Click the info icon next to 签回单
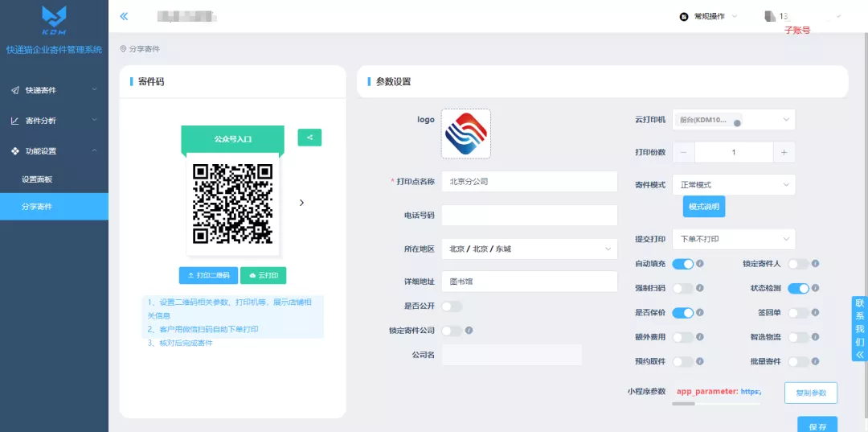Image resolution: width=868 pixels, height=432 pixels. (815, 312)
